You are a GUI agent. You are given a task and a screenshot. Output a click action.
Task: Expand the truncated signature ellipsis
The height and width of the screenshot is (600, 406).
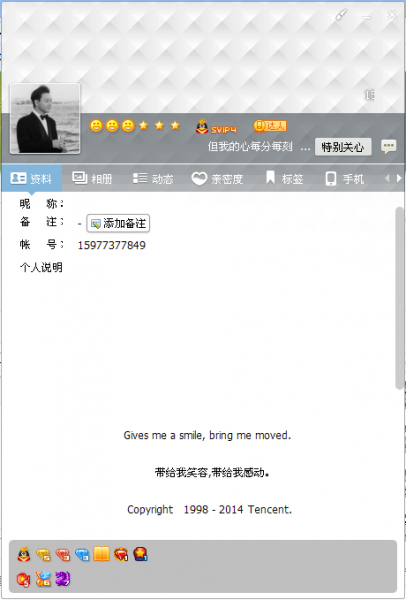pos(305,148)
